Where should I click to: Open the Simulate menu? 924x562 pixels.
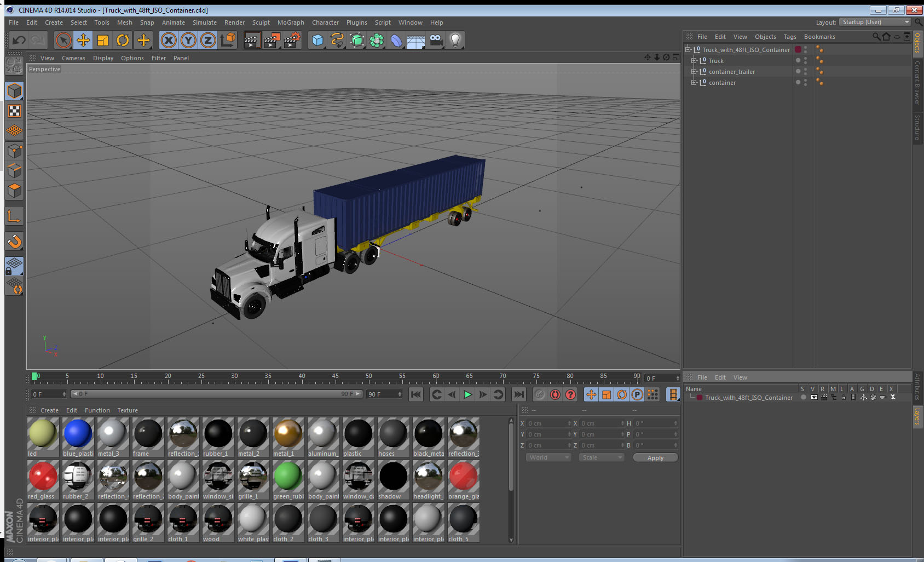(205, 22)
